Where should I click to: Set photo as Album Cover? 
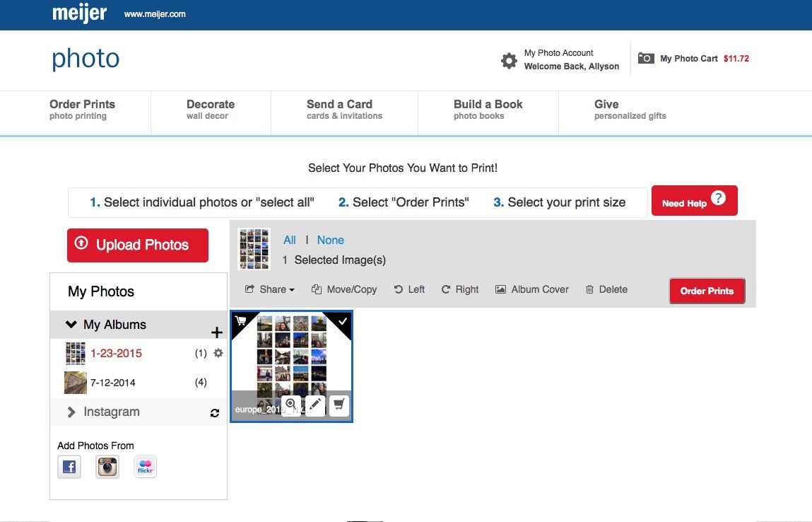click(x=532, y=289)
